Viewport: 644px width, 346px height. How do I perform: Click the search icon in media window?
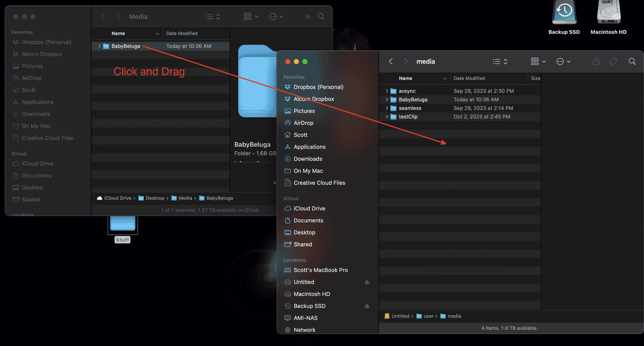coord(632,61)
